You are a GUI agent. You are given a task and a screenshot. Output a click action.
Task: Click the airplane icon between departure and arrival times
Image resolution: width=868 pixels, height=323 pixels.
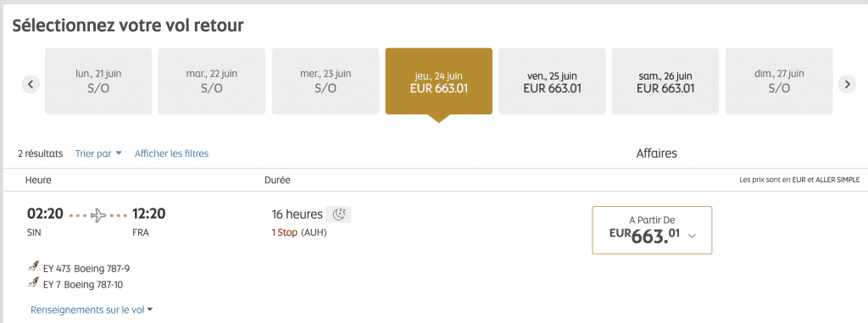point(98,214)
